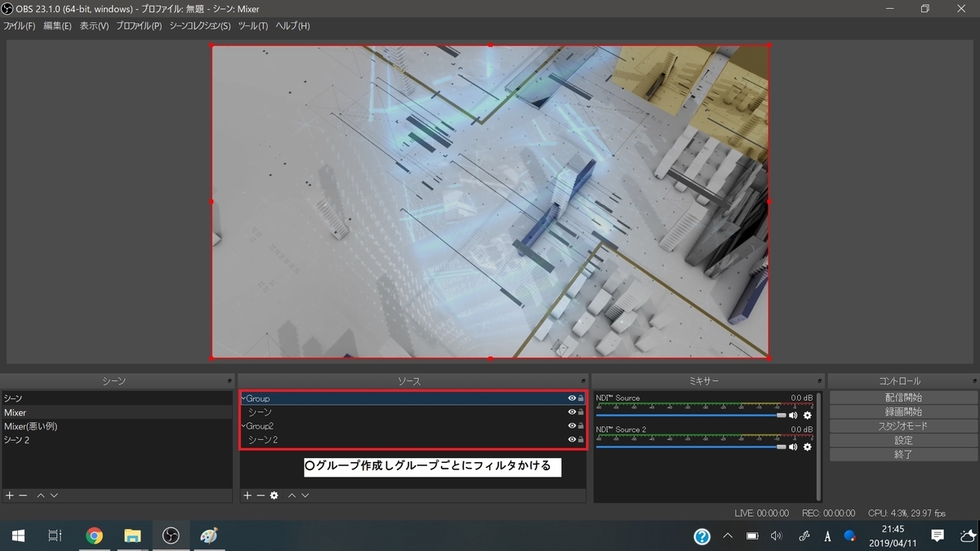Open the 表示(V) menu
Screen dimensions: 980x551
(x=94, y=26)
